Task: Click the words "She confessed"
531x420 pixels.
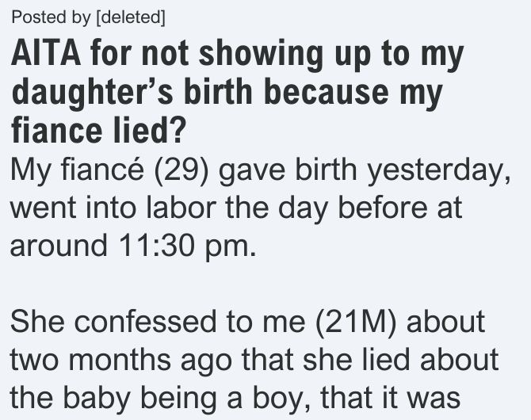Action: 113,321
